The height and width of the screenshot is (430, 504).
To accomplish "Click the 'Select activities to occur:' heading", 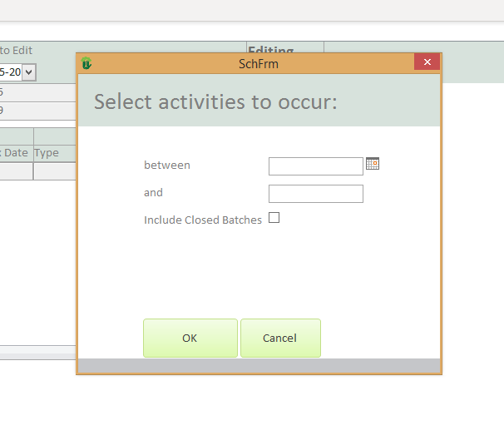I will [215, 102].
